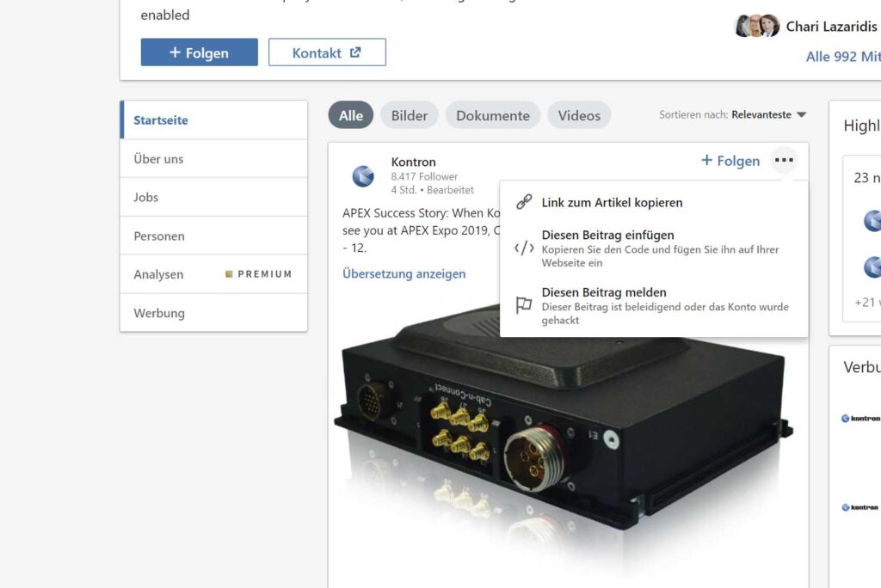Select the Alle filter pill
Screen dimensions: 881x588
click(x=351, y=115)
